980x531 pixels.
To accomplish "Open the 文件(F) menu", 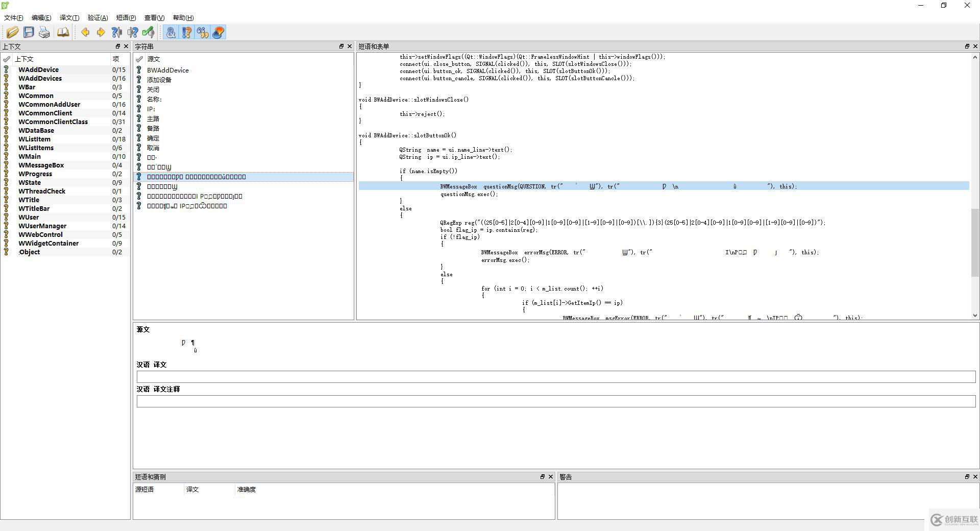I will pyautogui.click(x=14, y=18).
